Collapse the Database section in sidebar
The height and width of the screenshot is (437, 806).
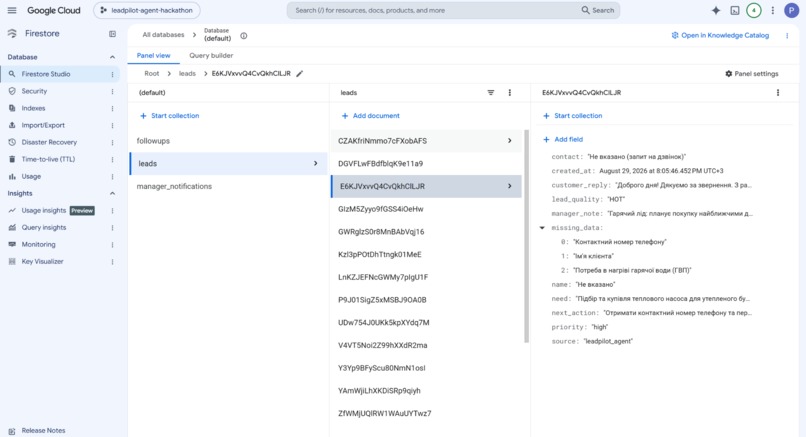point(112,57)
